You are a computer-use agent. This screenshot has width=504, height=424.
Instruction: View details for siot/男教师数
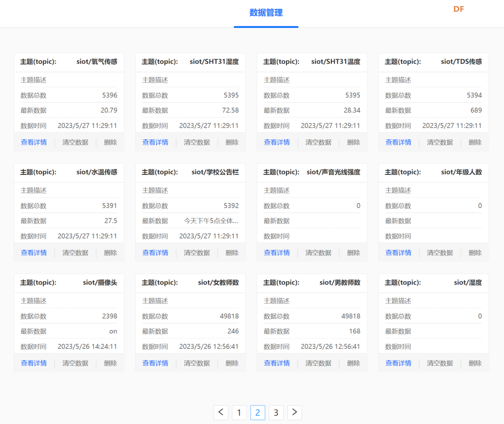point(277,363)
